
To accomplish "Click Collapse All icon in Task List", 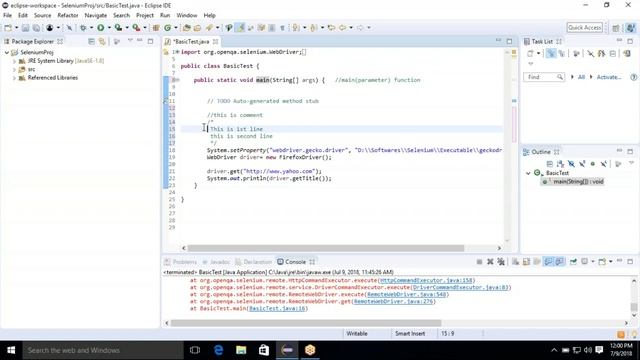I will point(613,53).
